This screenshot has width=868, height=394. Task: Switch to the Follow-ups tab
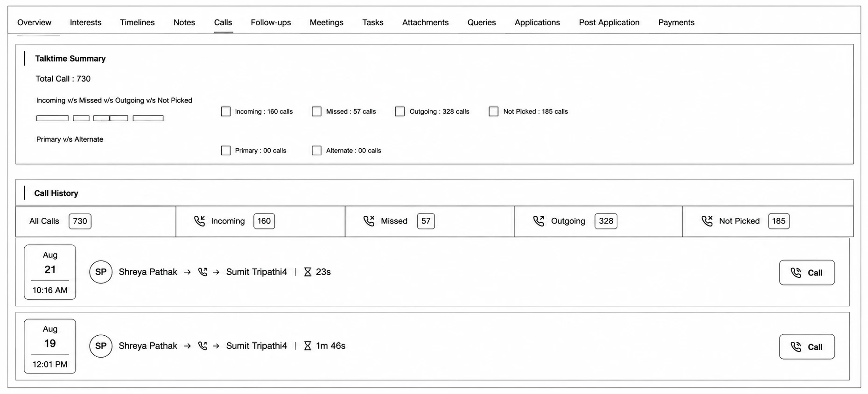pyautogui.click(x=271, y=22)
